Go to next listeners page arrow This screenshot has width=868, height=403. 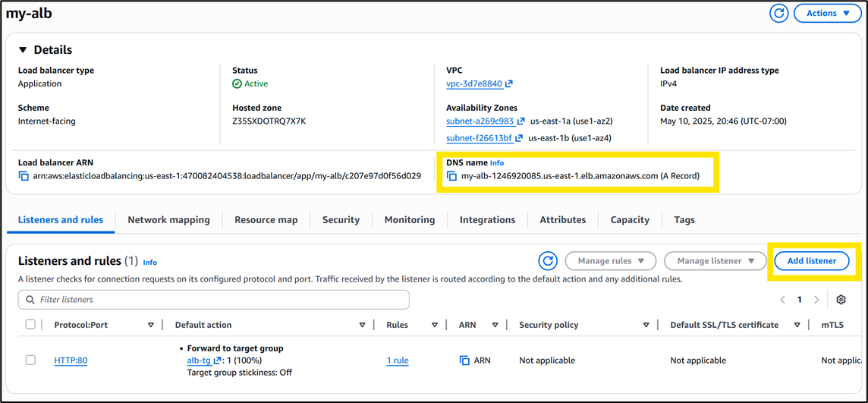[816, 300]
